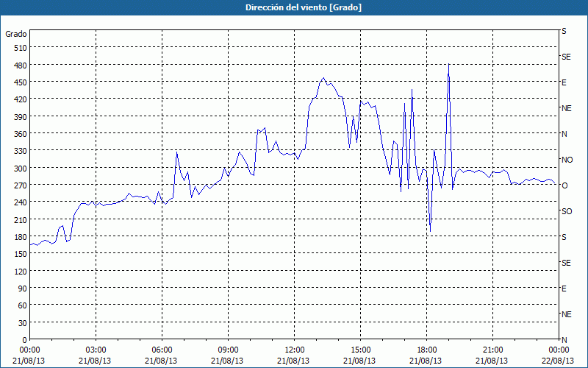The height and width of the screenshot is (368, 588).
Task: Click the 'Grado' unit label above the left axis
Action: 16,34
